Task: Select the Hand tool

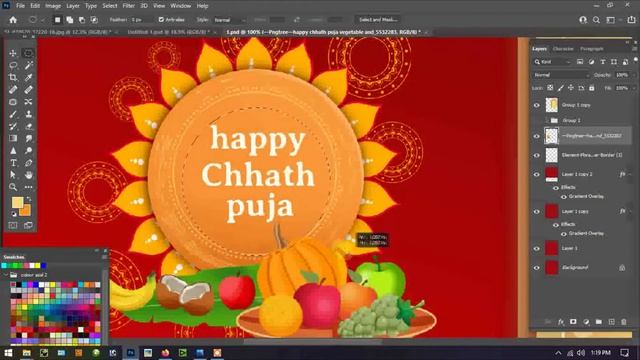Action: point(28,175)
